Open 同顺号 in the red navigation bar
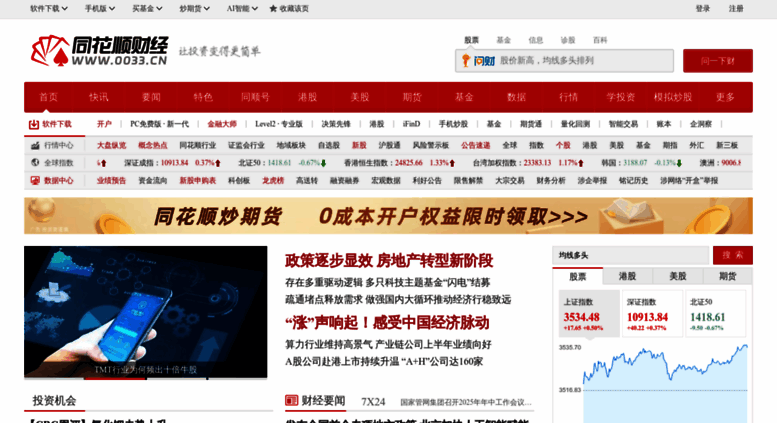The image size is (777, 423). pos(255,97)
